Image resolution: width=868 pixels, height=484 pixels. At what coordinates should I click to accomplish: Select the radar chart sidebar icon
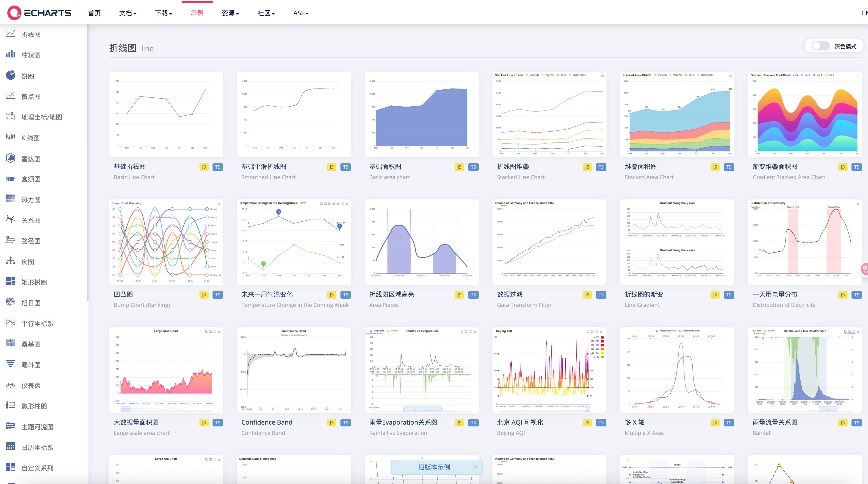point(11,158)
